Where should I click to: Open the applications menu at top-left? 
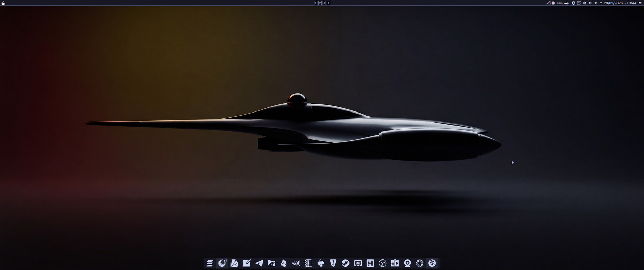3,3
